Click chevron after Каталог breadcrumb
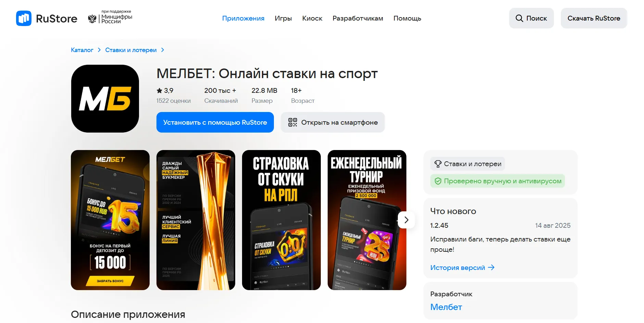 point(99,50)
